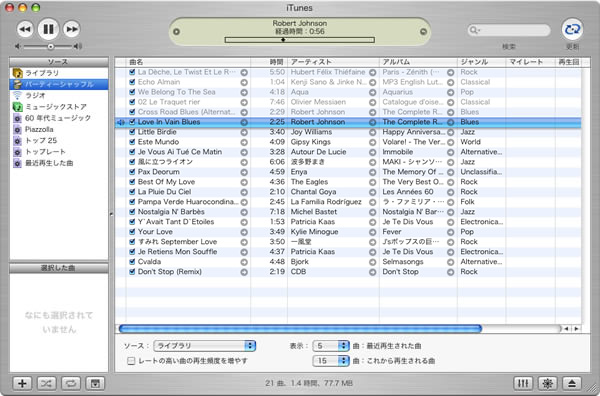Open the source ライブラリ dropdown
600x396 pixels.
coord(204,345)
